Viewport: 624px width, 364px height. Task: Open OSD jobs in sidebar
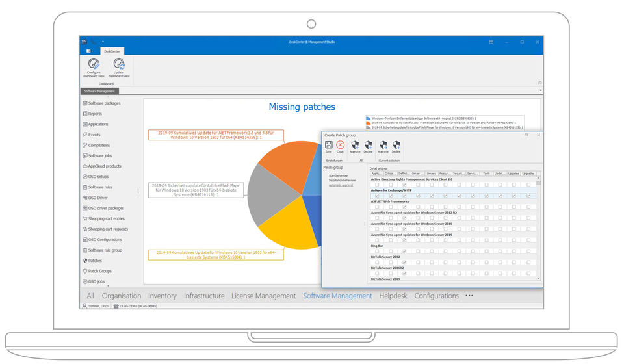coord(94,281)
